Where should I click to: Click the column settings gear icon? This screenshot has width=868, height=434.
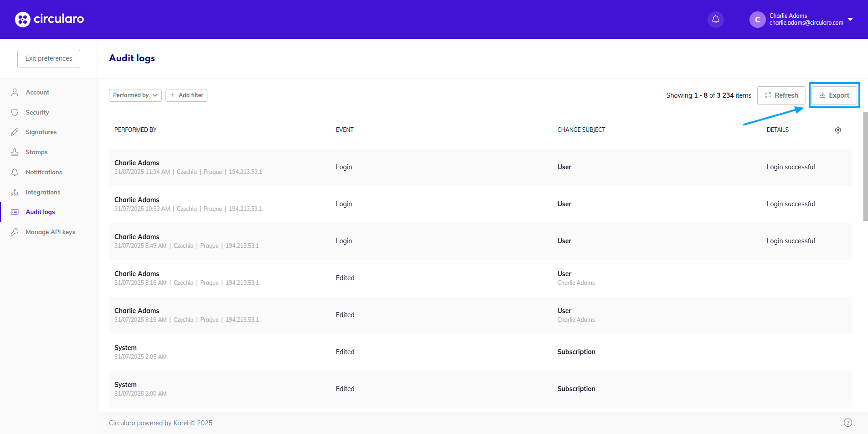[x=837, y=130]
